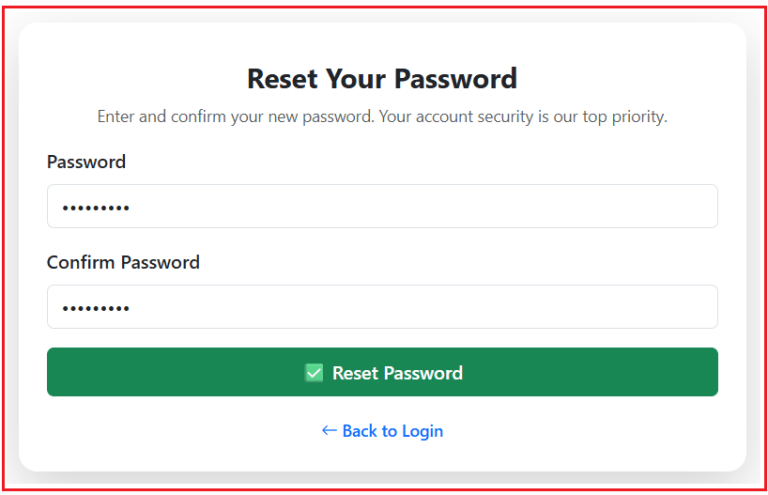Viewport: 768px width, 495px height.
Task: Click the Reset Your Password heading
Action: pyautogui.click(x=382, y=79)
